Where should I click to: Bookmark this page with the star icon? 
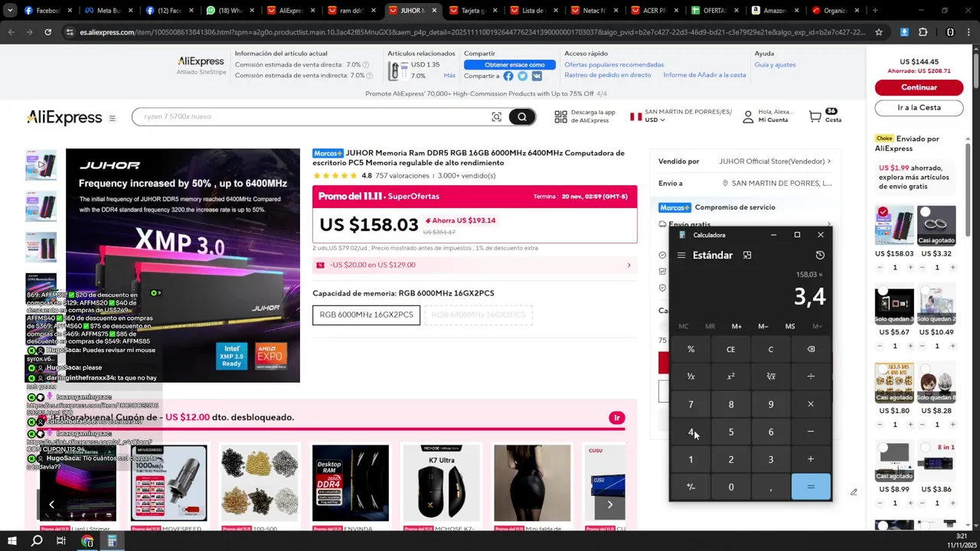tap(879, 32)
